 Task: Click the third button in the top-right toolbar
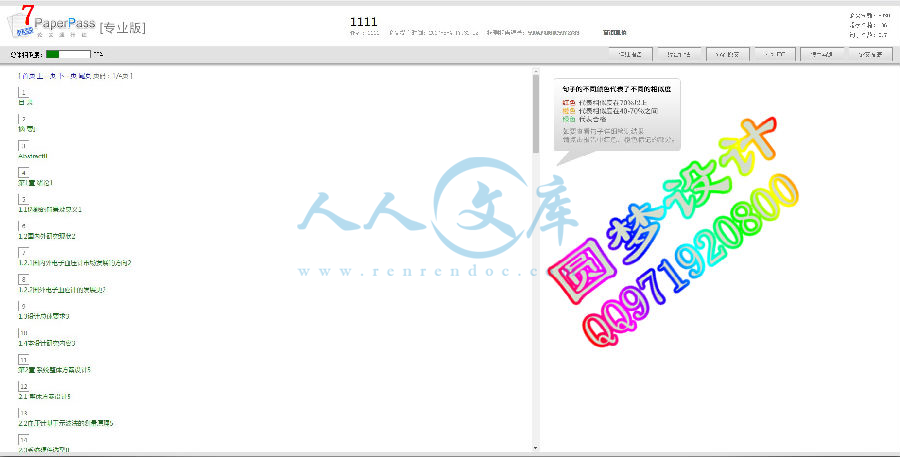tap(727, 55)
